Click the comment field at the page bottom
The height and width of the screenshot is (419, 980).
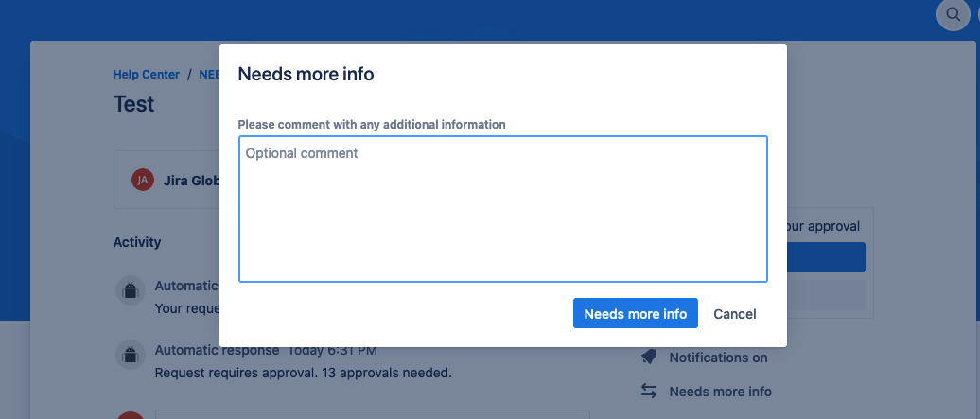pyautogui.click(x=373, y=414)
